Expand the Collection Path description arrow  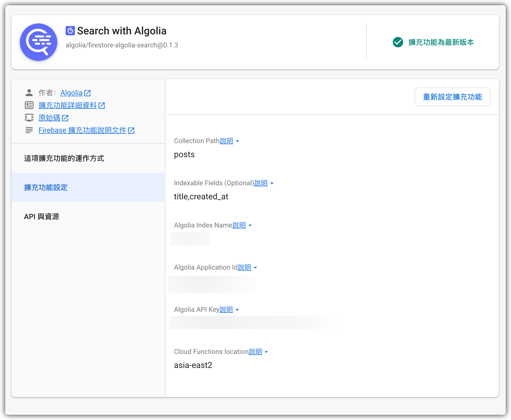tap(237, 141)
